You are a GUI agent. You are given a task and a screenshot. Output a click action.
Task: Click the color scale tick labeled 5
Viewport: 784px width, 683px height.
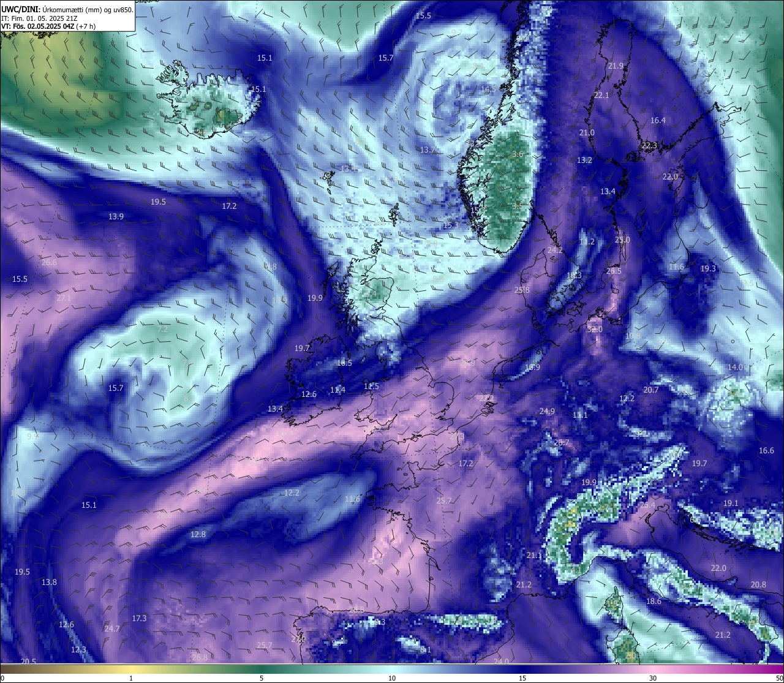[262, 678]
